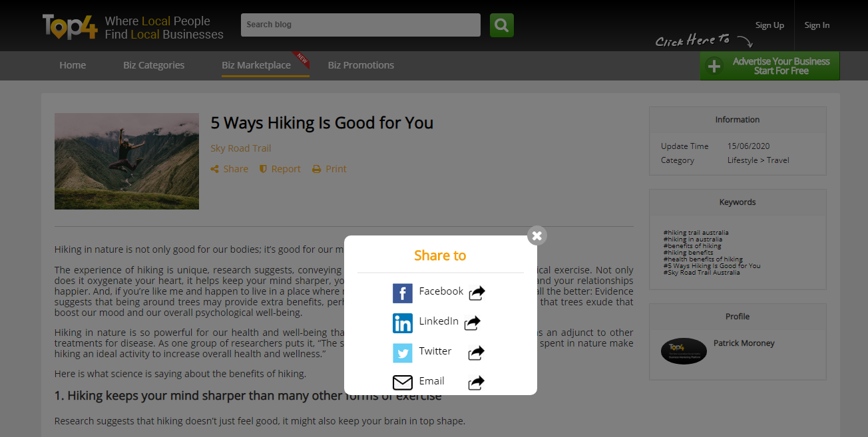Viewport: 868px width, 437px height.
Task: Focus the Search blog input field
Action: [x=360, y=25]
